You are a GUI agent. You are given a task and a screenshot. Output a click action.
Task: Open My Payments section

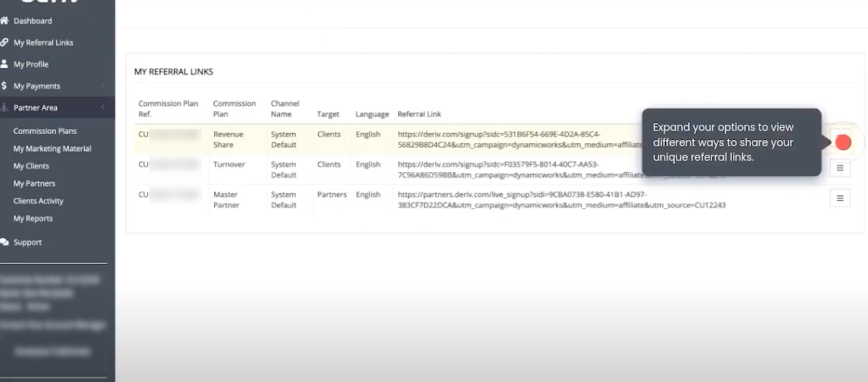tap(37, 86)
